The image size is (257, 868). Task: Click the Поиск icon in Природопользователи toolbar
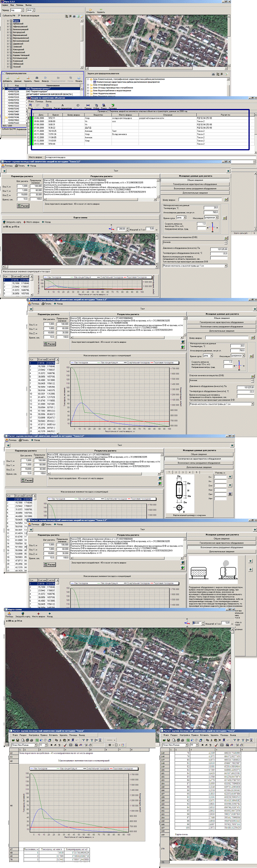[37, 79]
